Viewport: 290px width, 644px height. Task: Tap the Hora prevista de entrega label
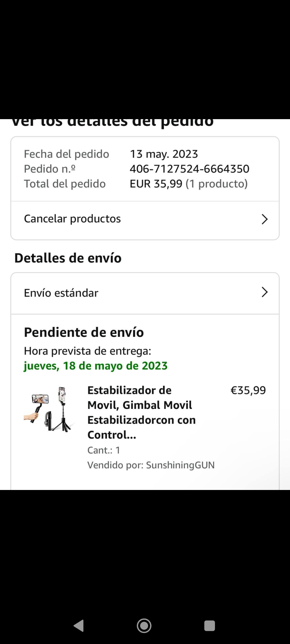coord(88,351)
